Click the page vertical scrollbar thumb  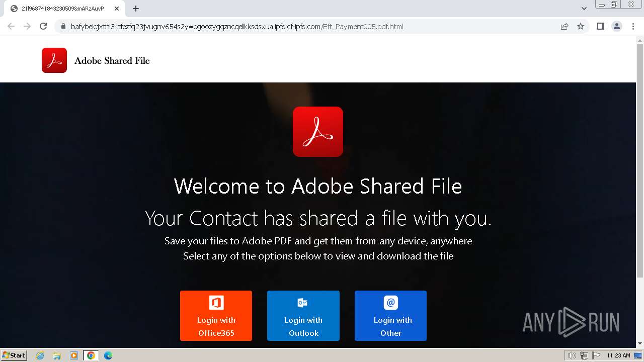click(640, 160)
